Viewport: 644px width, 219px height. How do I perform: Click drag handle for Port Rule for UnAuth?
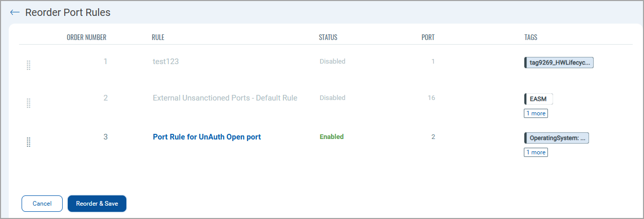[28, 142]
